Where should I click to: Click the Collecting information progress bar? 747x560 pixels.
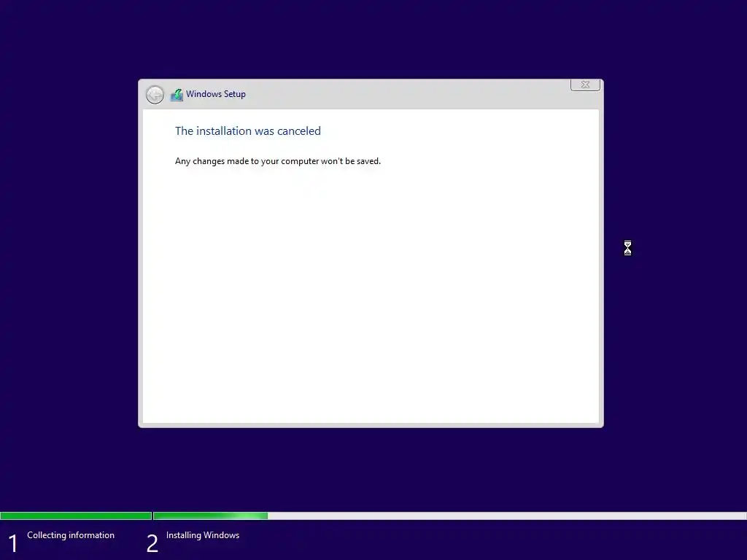coord(76,516)
